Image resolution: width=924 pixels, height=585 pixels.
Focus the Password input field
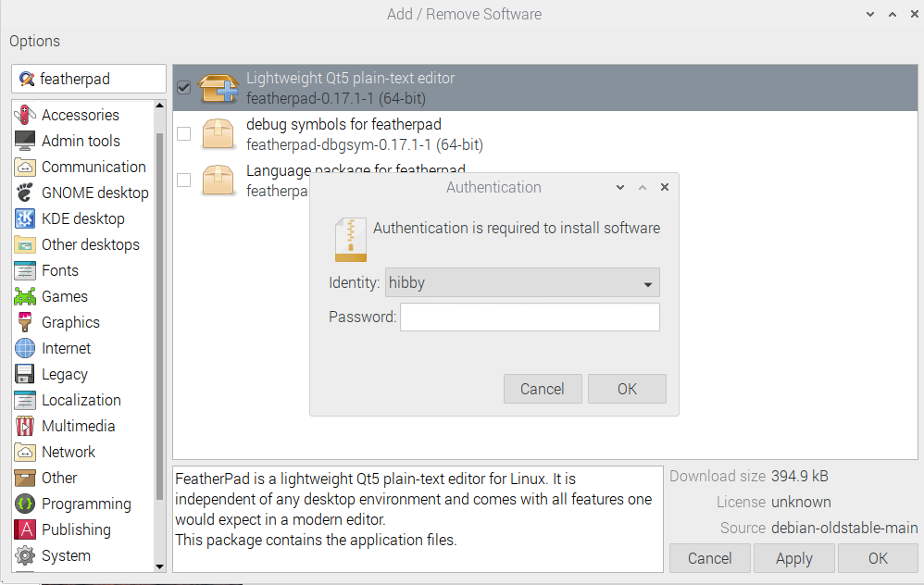(530, 317)
